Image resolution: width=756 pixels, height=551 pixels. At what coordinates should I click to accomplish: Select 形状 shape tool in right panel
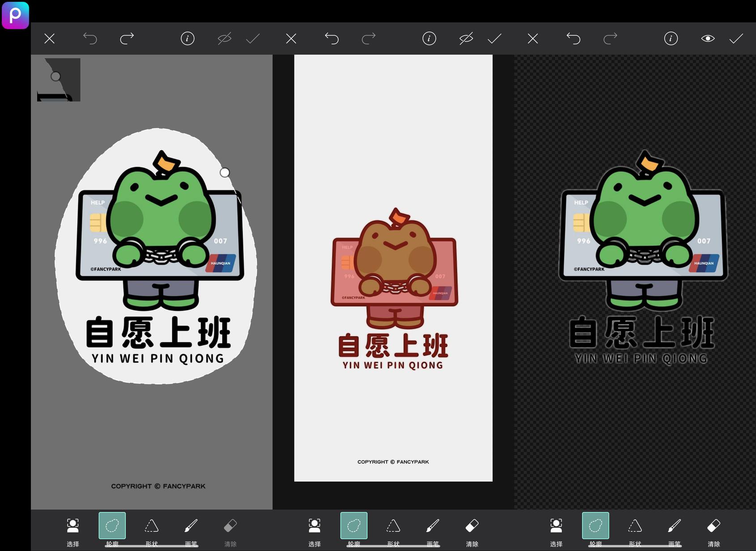coord(635,532)
